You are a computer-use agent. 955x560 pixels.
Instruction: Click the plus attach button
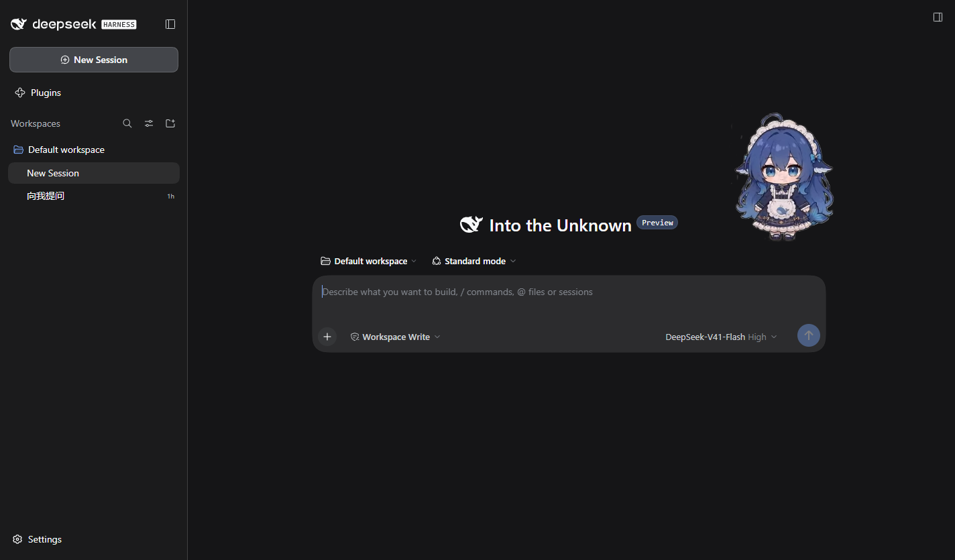327,337
